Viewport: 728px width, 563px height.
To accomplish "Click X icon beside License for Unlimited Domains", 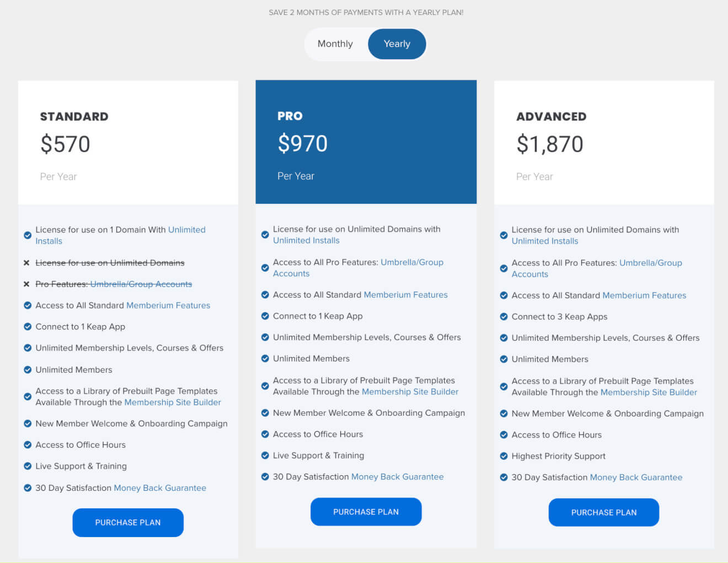I will coord(26,263).
